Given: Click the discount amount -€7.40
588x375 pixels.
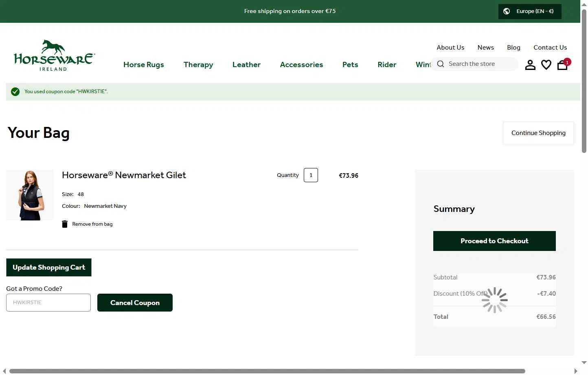Looking at the screenshot, I should (546, 294).
